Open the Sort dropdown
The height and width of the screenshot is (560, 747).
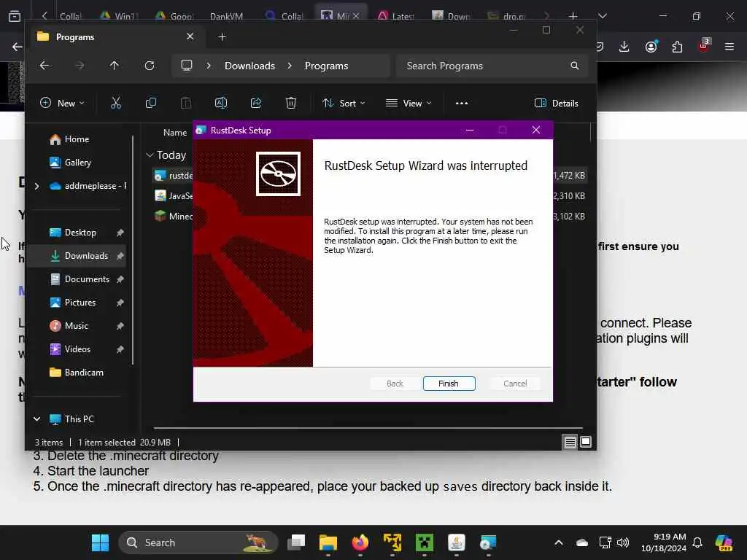[x=344, y=103]
